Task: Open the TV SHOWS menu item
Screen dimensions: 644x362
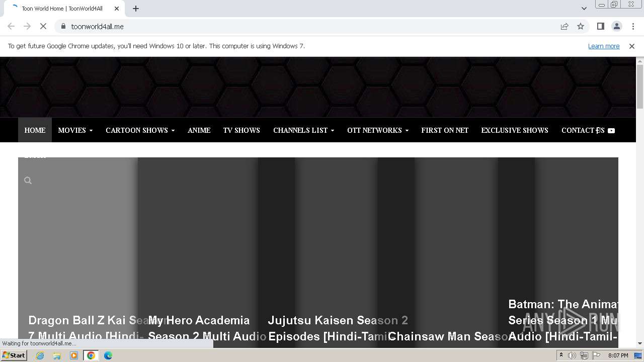Action: (x=242, y=130)
